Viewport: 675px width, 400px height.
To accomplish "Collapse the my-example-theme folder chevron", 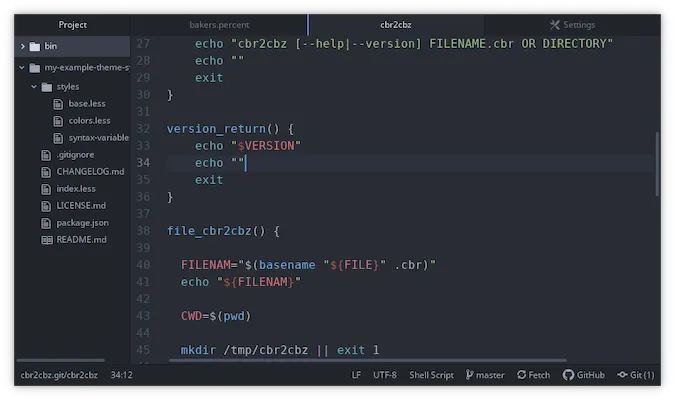I will point(22,68).
